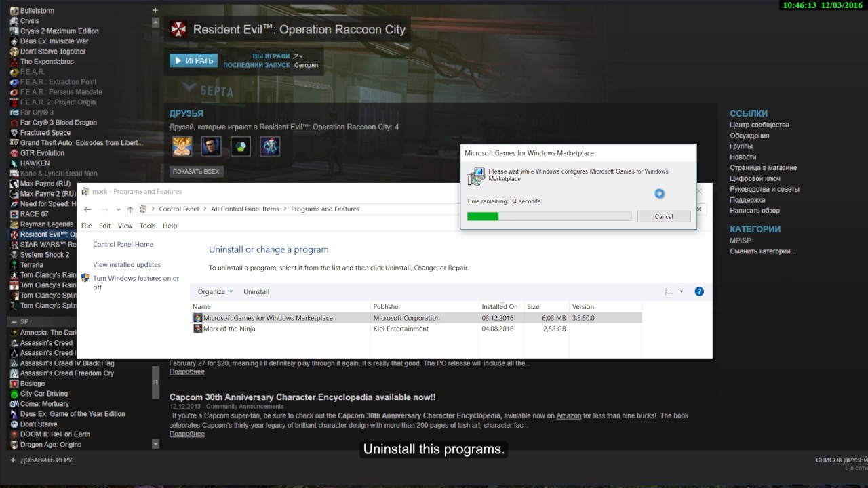Open Обсуждения link in Steam links
The height and width of the screenshot is (488, 868).
click(749, 136)
